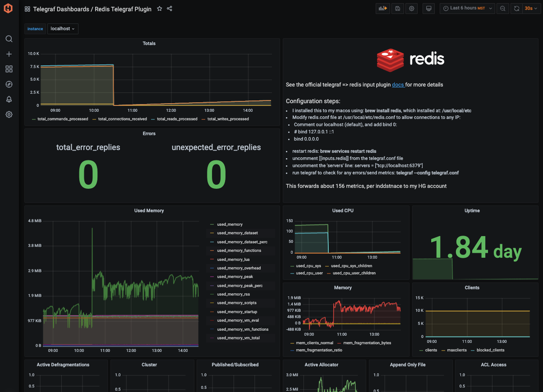Open the search icon in sidebar
The image size is (543, 392).
[x=9, y=39]
